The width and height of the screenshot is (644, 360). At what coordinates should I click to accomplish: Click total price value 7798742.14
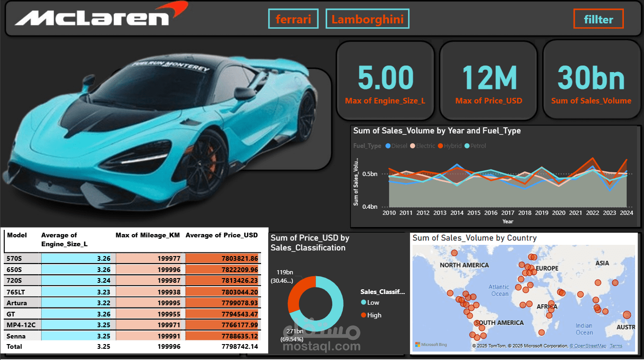coord(239,346)
